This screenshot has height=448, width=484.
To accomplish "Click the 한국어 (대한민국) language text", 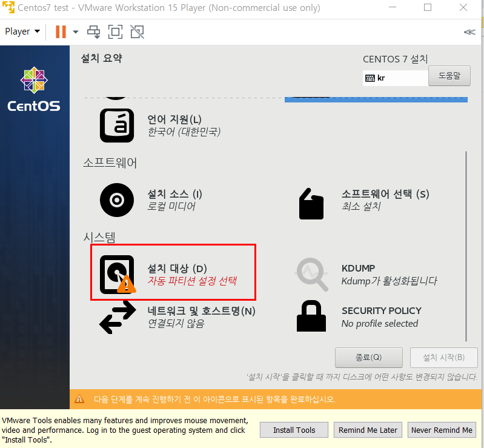I will pyautogui.click(x=184, y=132).
